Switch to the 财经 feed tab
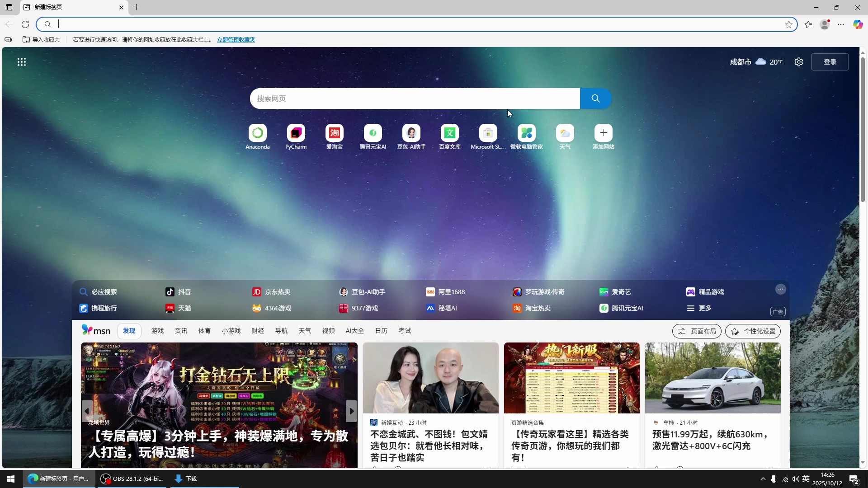 pos(258,331)
